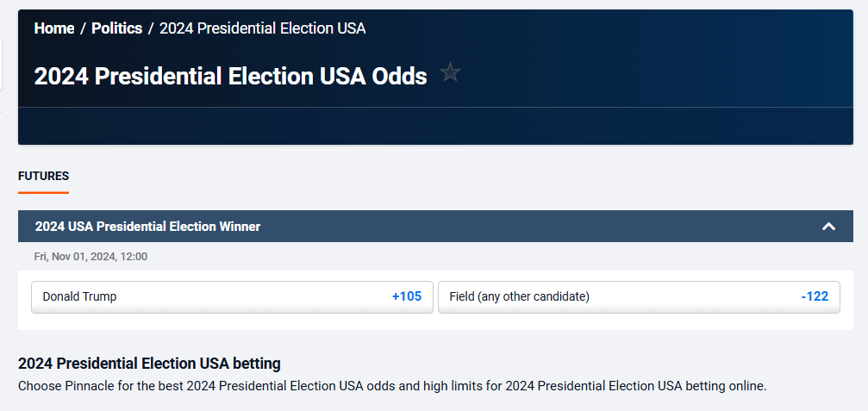Choose Field (any other candidate) label
Viewport: 868px width, 411px height.
point(519,296)
